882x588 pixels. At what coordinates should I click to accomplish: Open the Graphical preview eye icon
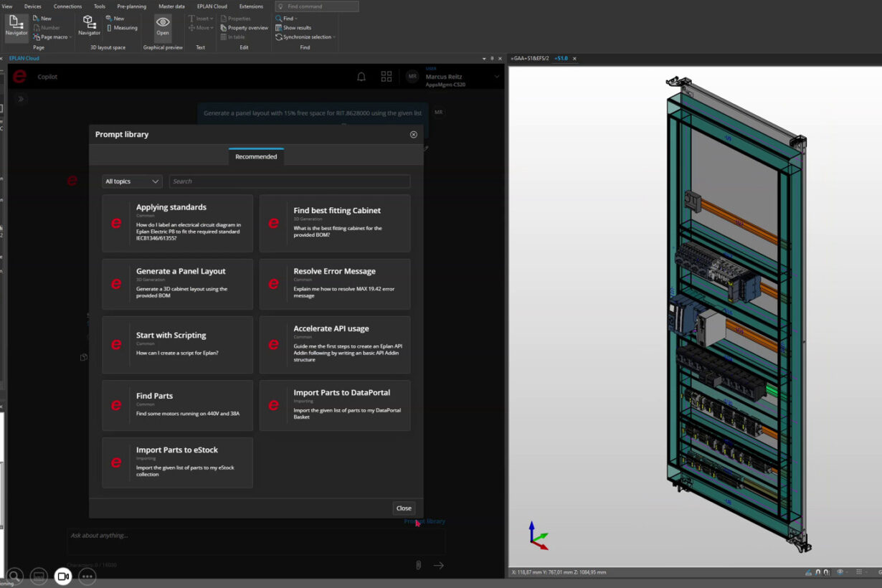point(163,27)
